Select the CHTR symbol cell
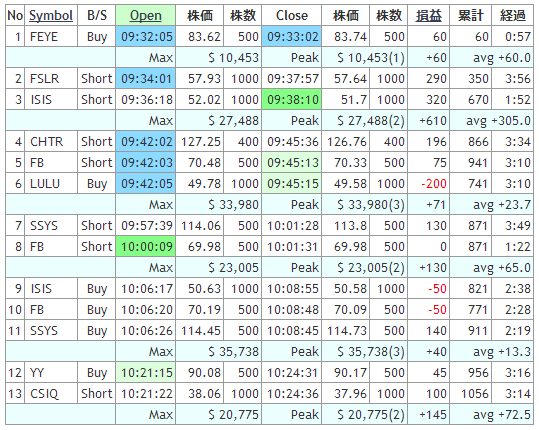Screen dimensions: 539x430 pos(51,142)
